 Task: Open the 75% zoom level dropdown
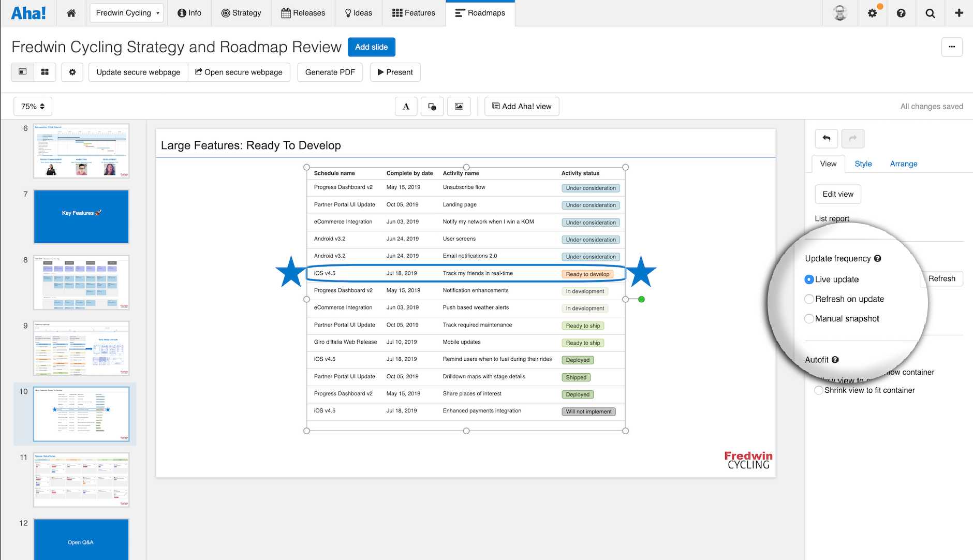point(33,107)
